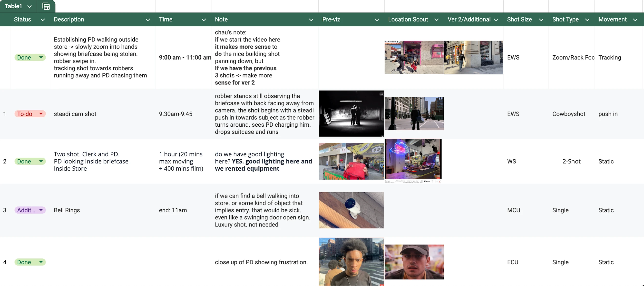Click the table view calculator icon
The image size is (644, 286).
(46, 6)
